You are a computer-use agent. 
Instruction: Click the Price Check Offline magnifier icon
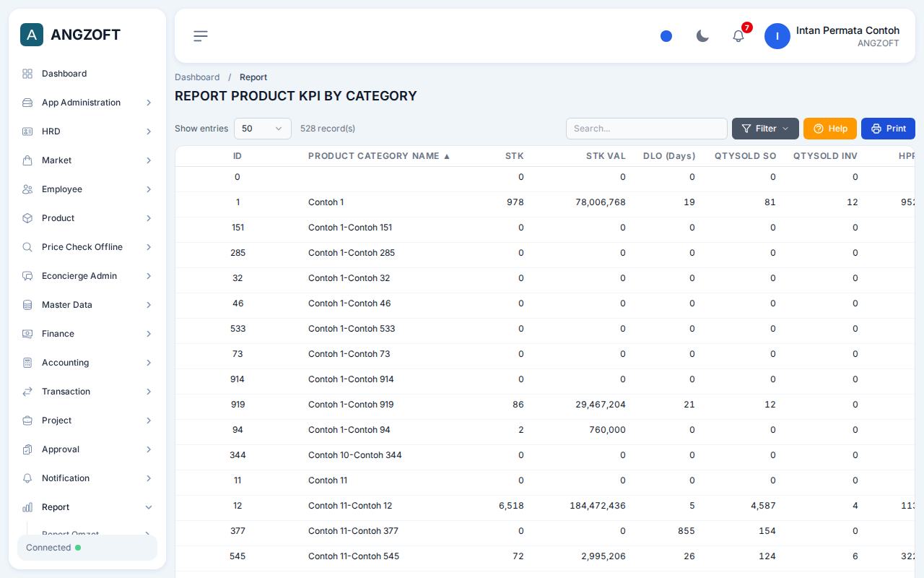point(27,247)
